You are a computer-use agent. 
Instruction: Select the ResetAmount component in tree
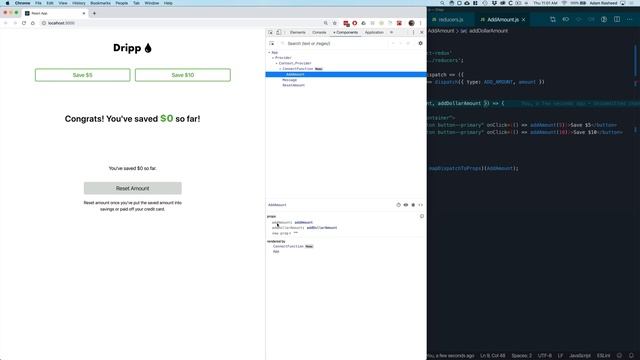[x=293, y=85]
